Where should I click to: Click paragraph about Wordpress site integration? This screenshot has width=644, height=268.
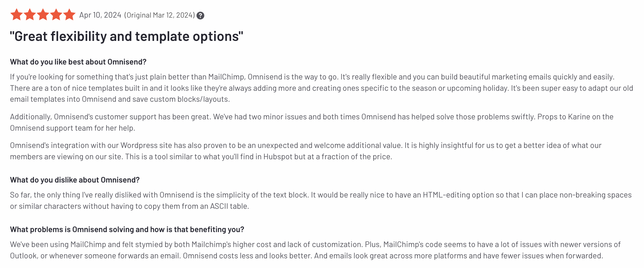point(306,151)
